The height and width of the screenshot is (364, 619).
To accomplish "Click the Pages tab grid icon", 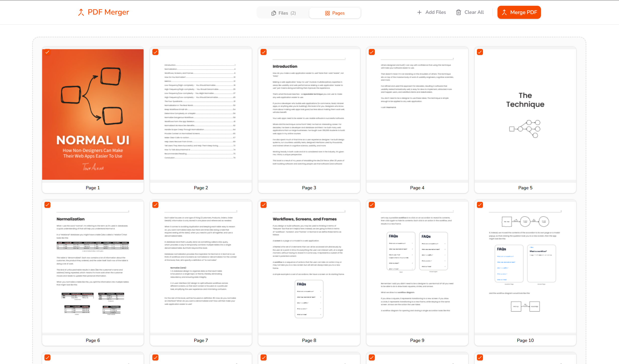I will pyautogui.click(x=327, y=13).
